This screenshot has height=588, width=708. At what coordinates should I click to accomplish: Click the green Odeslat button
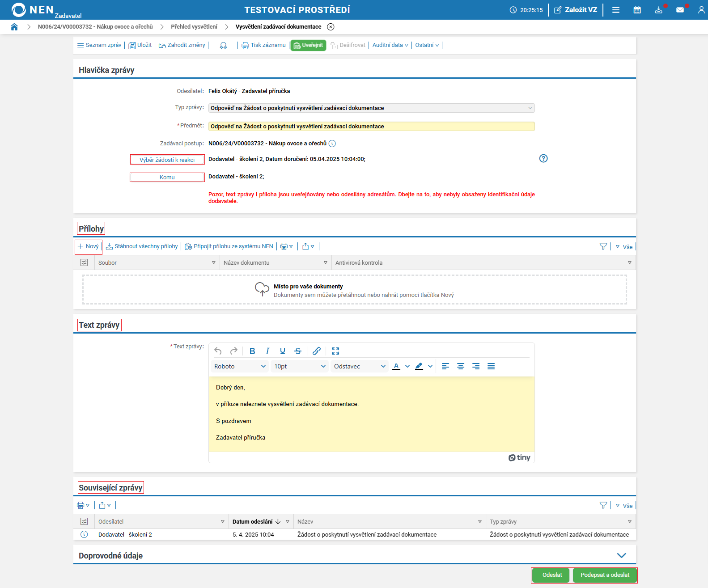point(552,575)
